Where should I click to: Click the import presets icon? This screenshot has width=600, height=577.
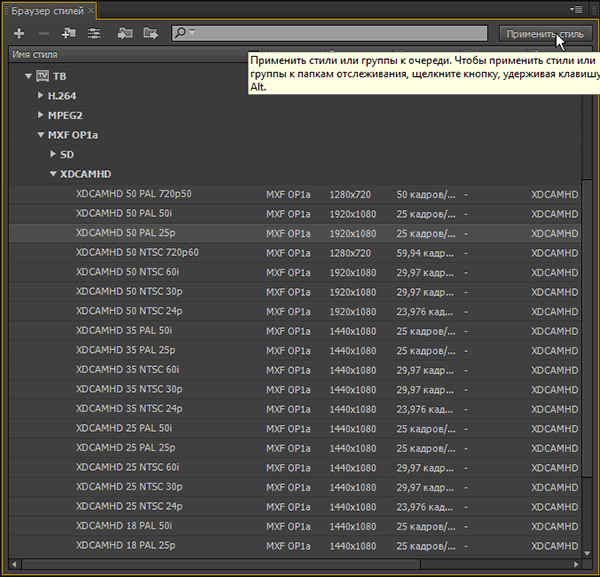[x=125, y=33]
